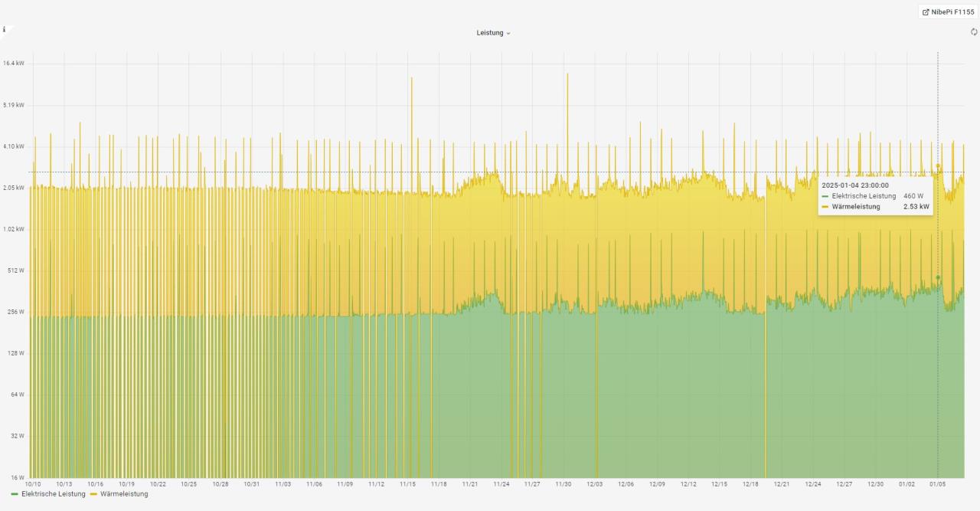The height and width of the screenshot is (511, 980).
Task: Click the tallest spike near 11/15
Action: [x=411, y=79]
